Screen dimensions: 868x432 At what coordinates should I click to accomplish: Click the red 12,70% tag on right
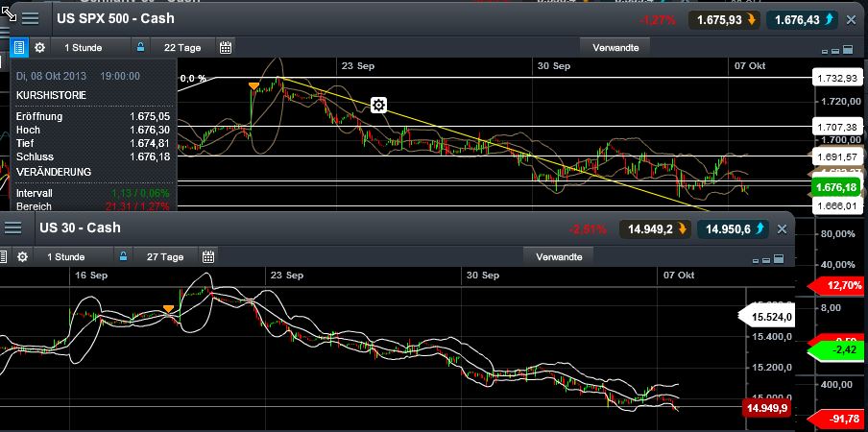pyautogui.click(x=836, y=286)
